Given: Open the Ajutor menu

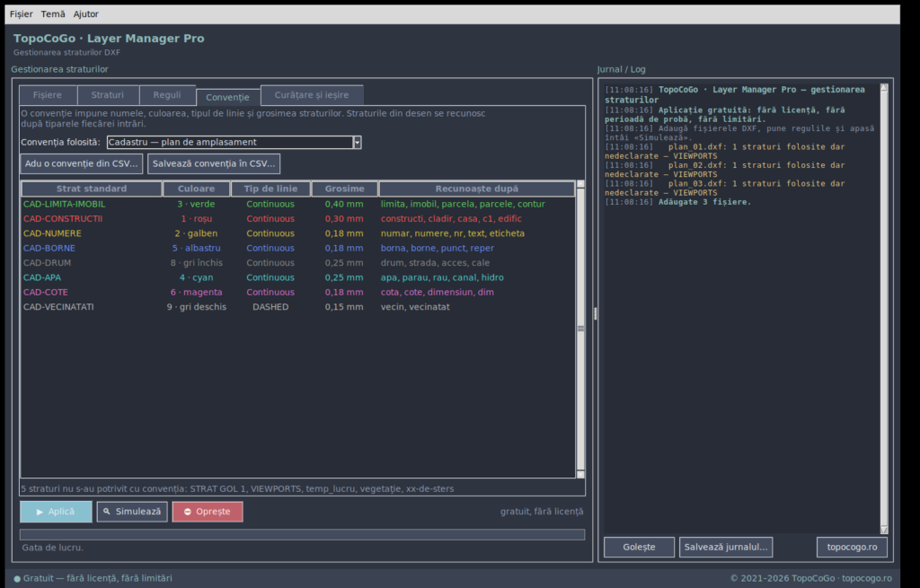Looking at the screenshot, I should pyautogui.click(x=85, y=14).
